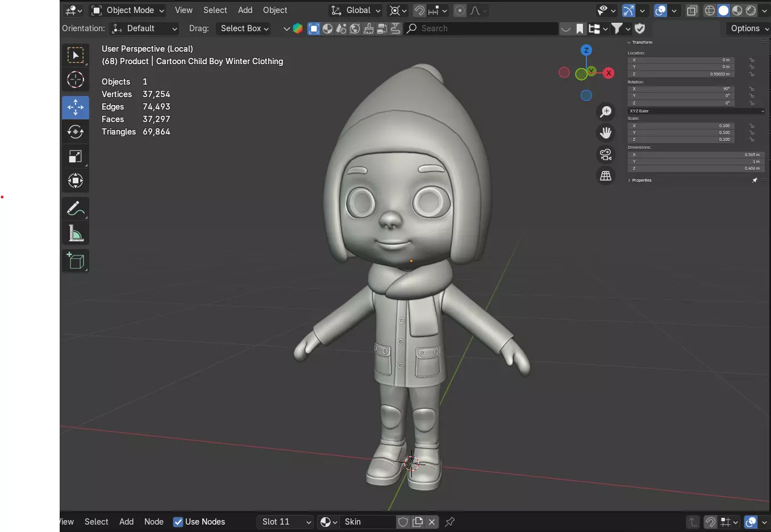Pin the Properties panel
The image size is (771, 532).
click(x=755, y=180)
